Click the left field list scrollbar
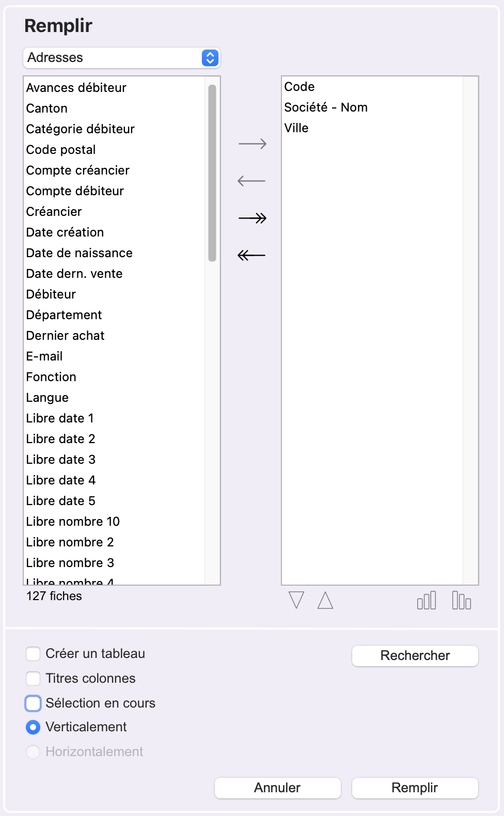504x816 pixels. pos(212,174)
